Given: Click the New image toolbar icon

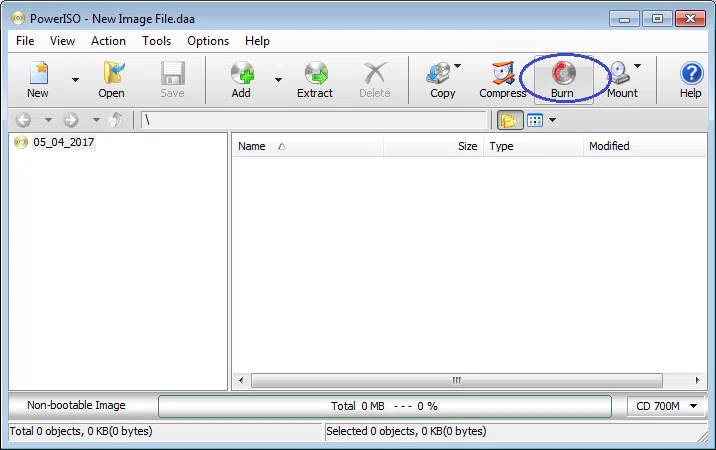Looking at the screenshot, I should tap(38, 73).
